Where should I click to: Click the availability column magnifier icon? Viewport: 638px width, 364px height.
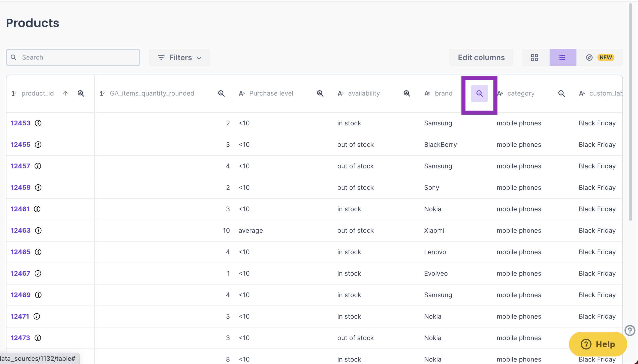pyautogui.click(x=407, y=93)
